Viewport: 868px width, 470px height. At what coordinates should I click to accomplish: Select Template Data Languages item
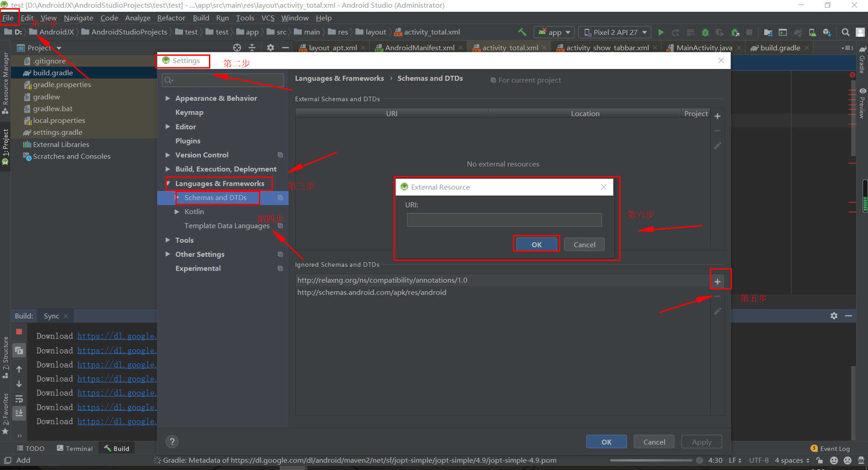pos(227,225)
